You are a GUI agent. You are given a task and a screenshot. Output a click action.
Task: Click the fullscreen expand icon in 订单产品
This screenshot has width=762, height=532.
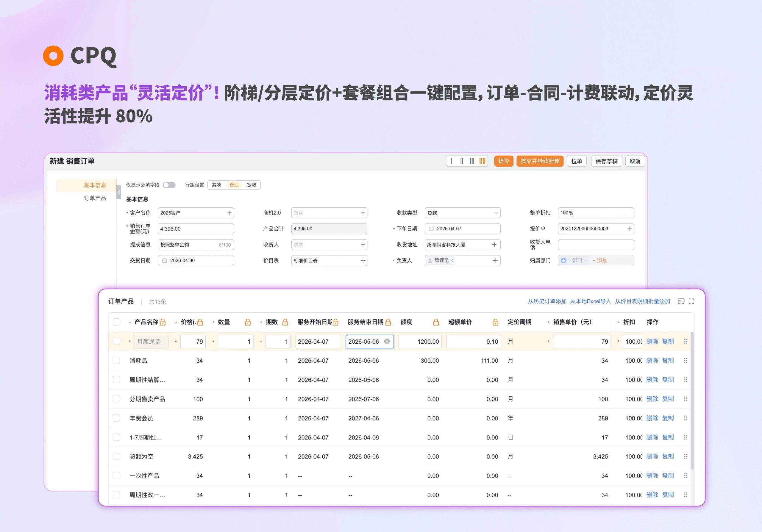pyautogui.click(x=691, y=301)
